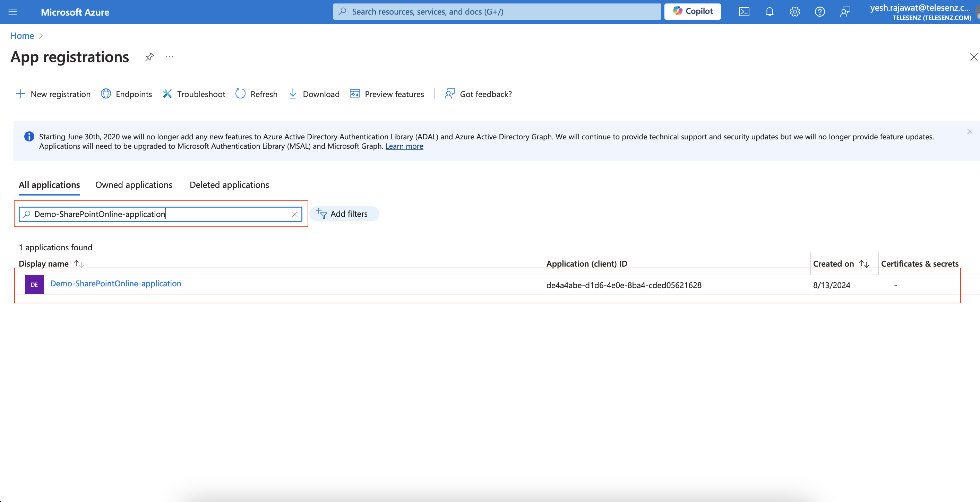Open the Help question mark menu

point(819,12)
